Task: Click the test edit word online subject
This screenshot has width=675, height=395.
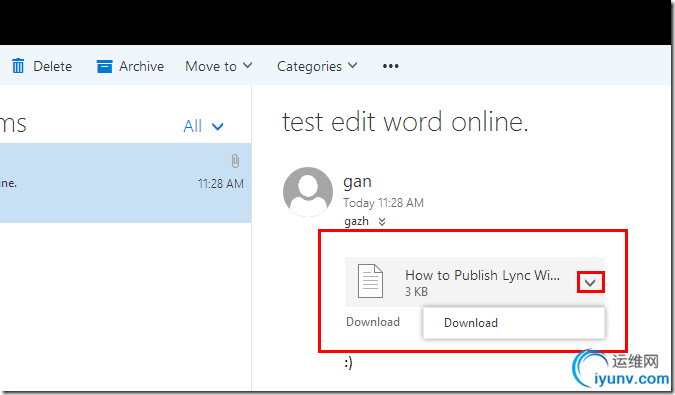Action: pos(405,122)
